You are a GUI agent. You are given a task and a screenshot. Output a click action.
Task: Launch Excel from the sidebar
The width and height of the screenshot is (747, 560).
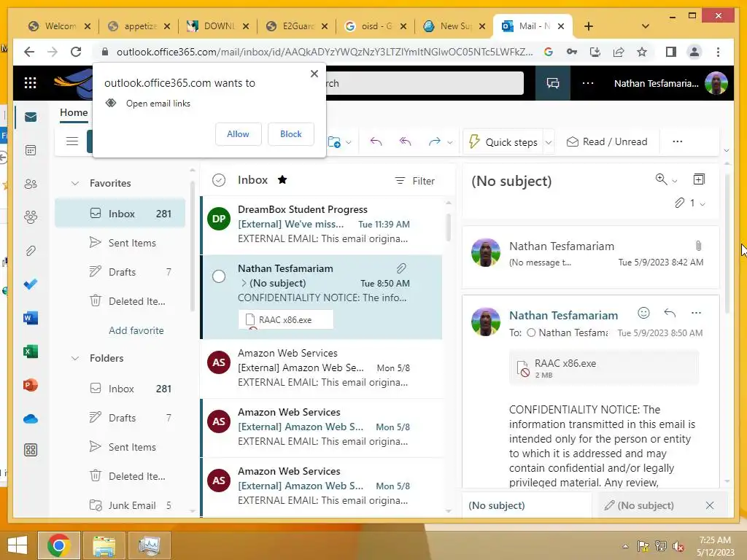point(31,351)
